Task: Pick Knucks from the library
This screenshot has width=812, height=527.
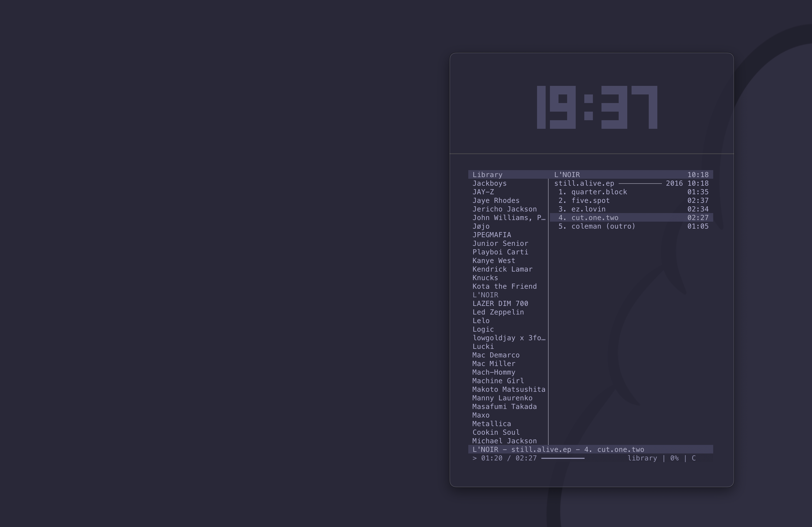Action: 485,278
